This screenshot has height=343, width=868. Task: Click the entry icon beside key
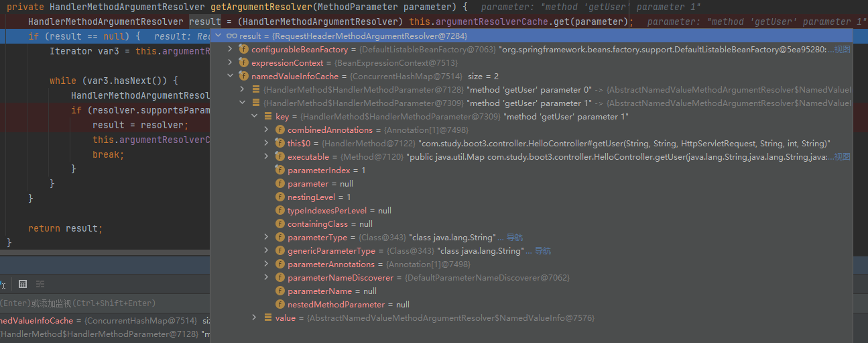268,116
